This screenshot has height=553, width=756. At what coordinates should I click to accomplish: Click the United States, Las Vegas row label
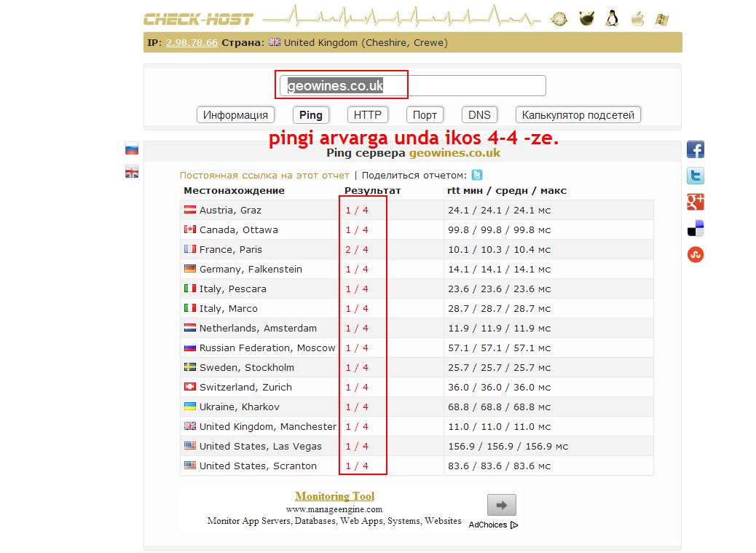pos(260,447)
